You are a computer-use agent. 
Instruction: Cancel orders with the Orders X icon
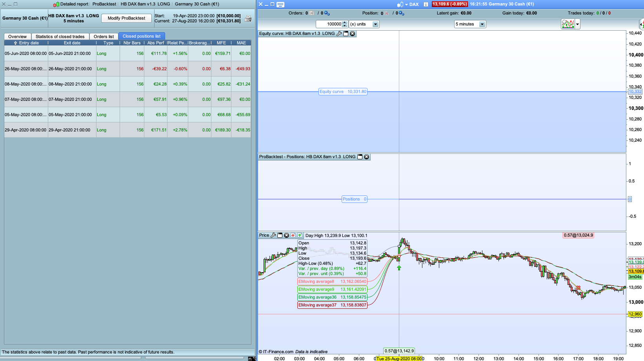pyautogui.click(x=312, y=13)
